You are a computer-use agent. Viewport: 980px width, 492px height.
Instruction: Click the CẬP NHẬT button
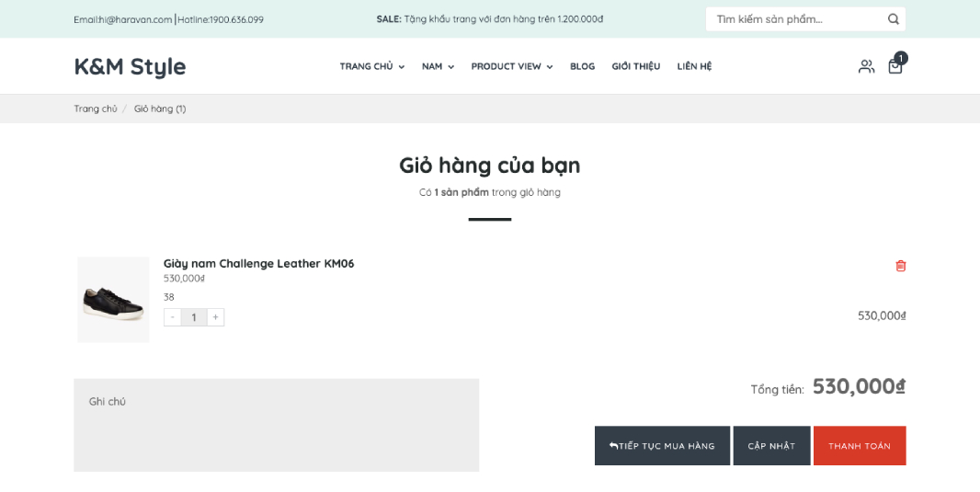pyautogui.click(x=771, y=446)
